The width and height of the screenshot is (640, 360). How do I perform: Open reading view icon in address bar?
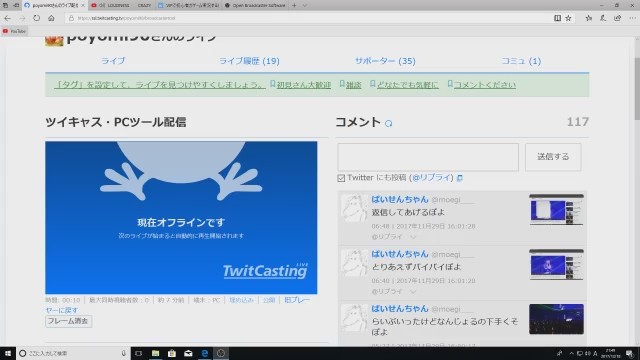(x=557, y=18)
